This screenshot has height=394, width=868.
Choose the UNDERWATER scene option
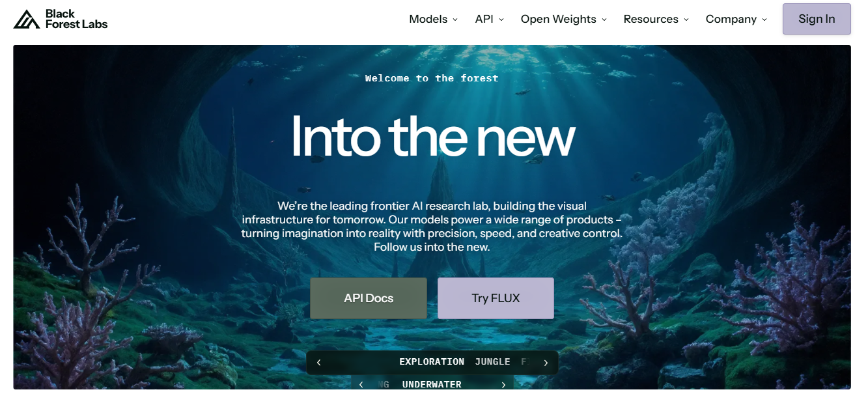[x=432, y=385]
